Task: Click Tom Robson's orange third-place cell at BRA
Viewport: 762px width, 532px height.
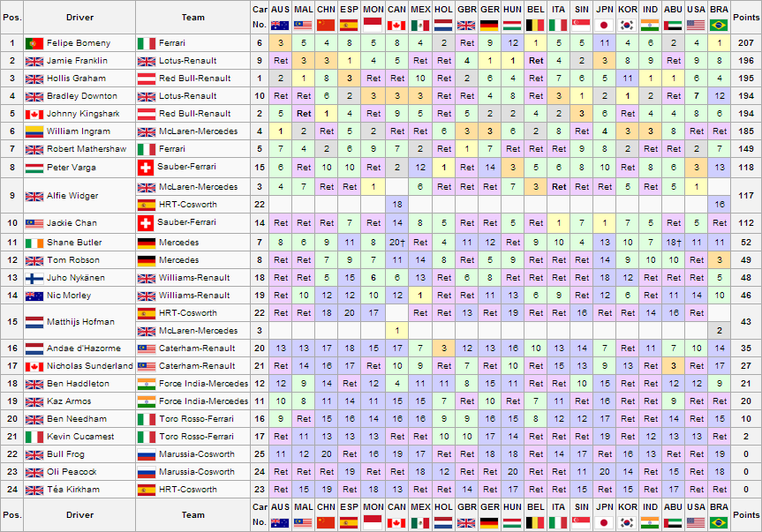Action: [720, 260]
